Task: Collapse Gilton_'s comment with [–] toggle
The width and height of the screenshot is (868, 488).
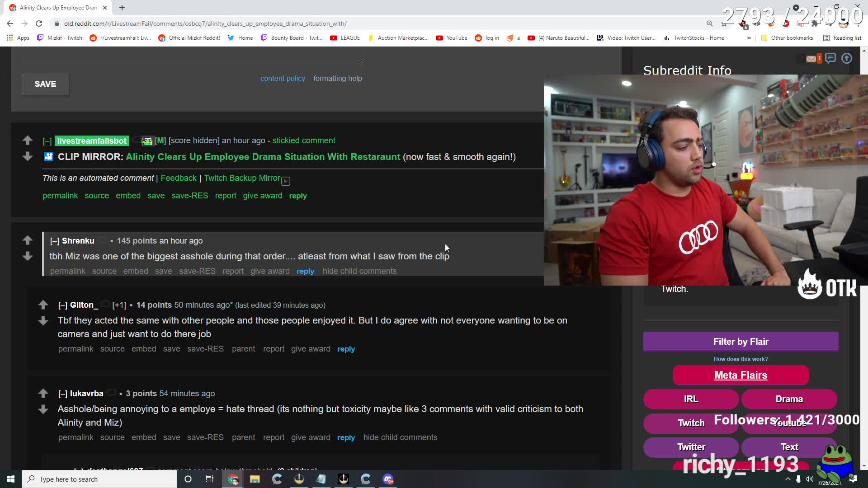Action: coord(63,305)
